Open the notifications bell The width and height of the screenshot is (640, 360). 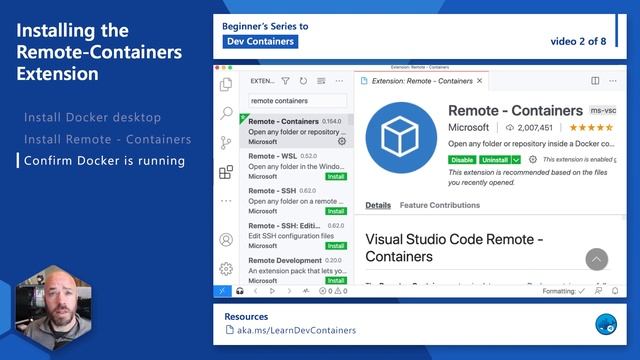pos(615,291)
